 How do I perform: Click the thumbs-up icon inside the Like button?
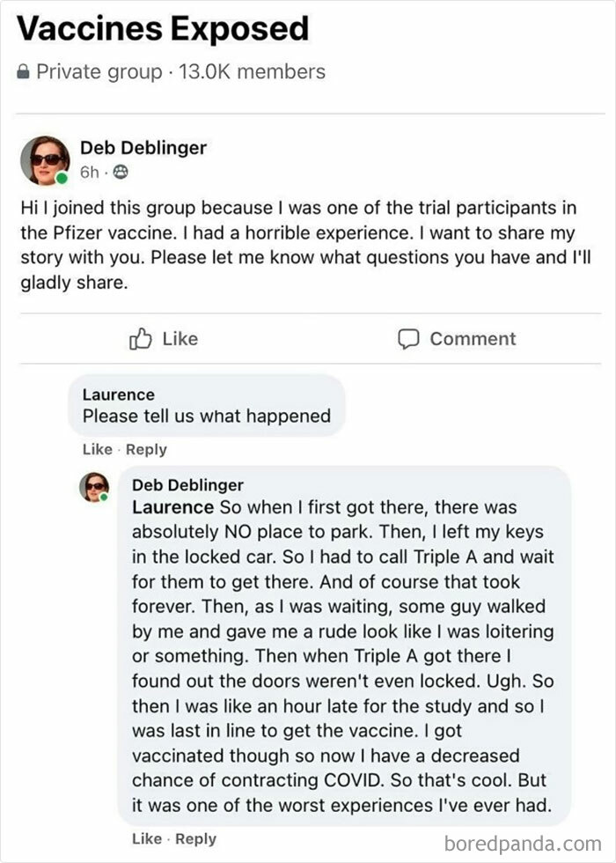143,338
